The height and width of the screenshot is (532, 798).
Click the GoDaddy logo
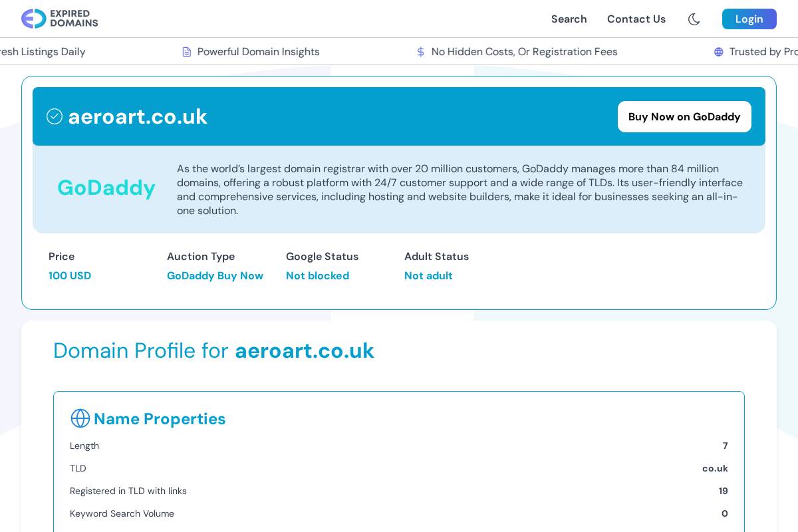point(106,188)
